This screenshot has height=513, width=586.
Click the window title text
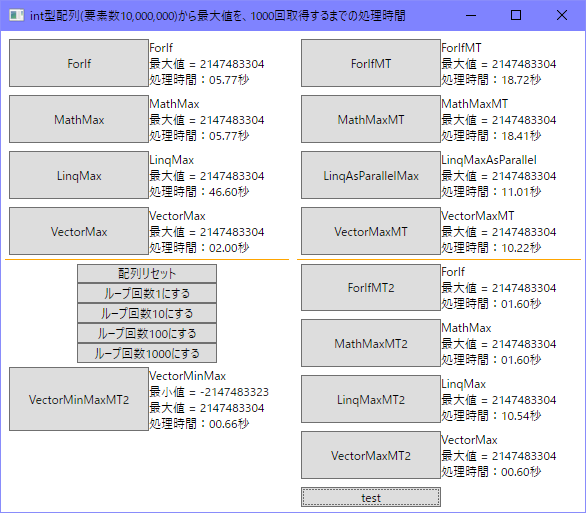pos(218,16)
